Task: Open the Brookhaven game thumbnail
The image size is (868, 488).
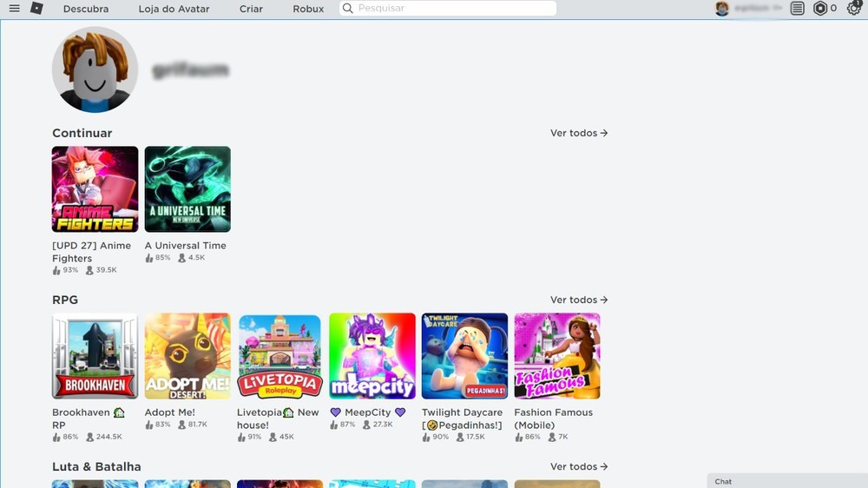Action: tap(95, 356)
